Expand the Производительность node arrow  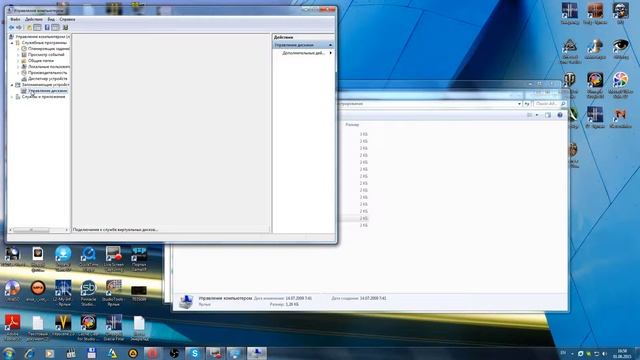click(18, 72)
